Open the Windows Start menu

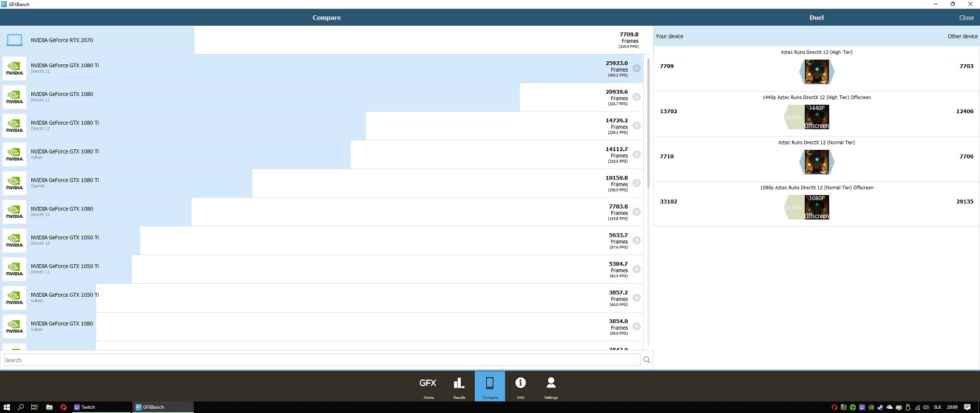pos(7,407)
